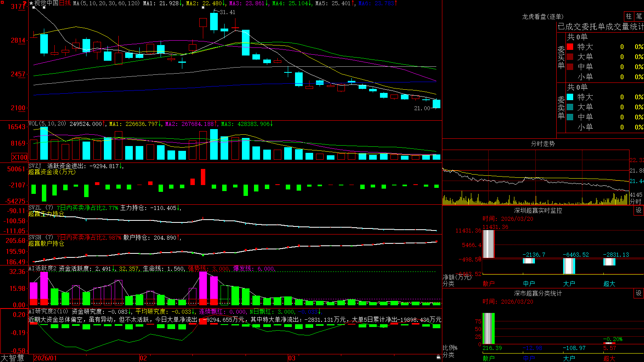Screen dimensions: 644x362
Task: Click the tall red bar in SVZJ chart
Action: [x=203, y=177]
